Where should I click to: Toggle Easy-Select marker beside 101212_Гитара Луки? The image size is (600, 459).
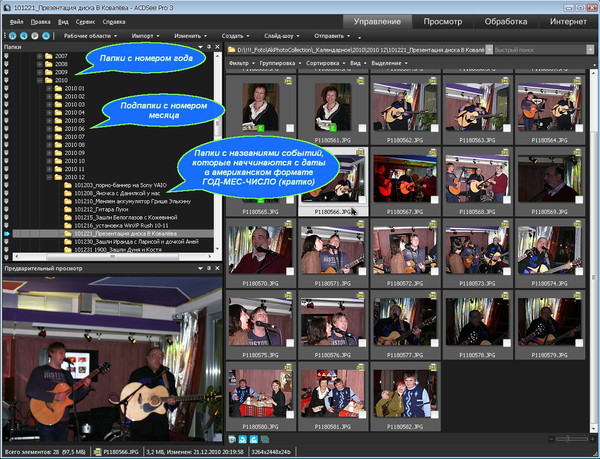tap(6, 209)
